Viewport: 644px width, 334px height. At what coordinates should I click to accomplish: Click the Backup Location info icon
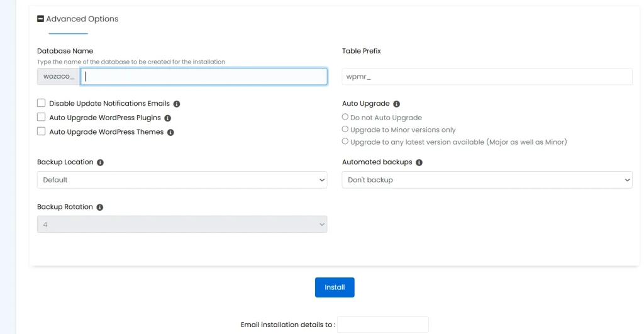(x=100, y=163)
